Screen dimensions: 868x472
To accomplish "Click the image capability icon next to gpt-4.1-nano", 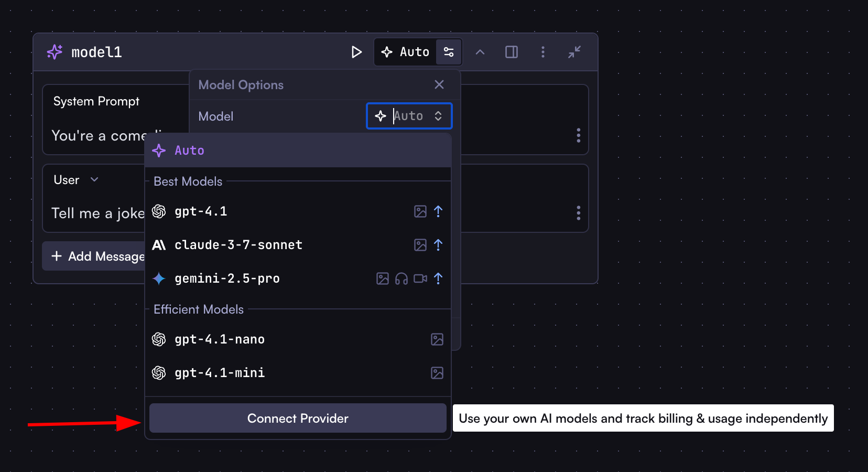I will click(x=437, y=339).
